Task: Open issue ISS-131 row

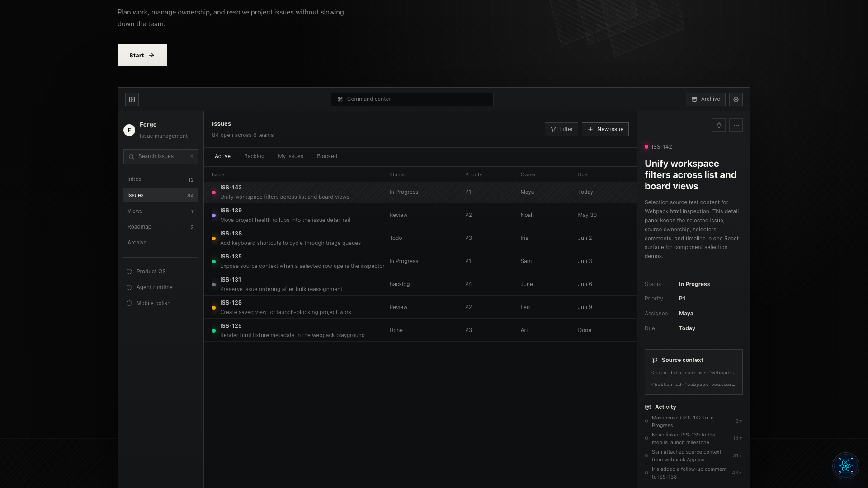Action: point(420,284)
